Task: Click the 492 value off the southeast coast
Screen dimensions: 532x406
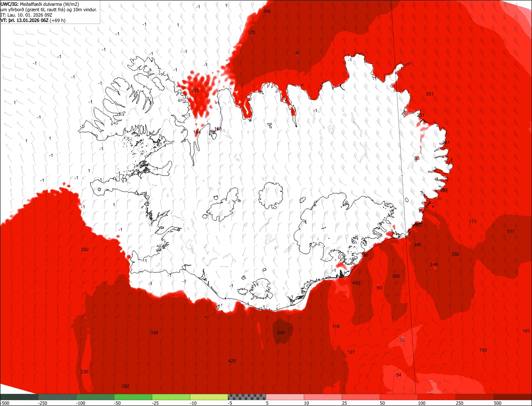Action: click(356, 283)
